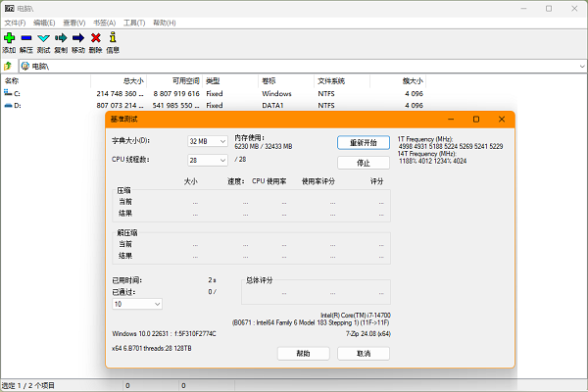Select the 测试 (Test) toolbar icon
This screenshot has width=588, height=392.
(43, 38)
